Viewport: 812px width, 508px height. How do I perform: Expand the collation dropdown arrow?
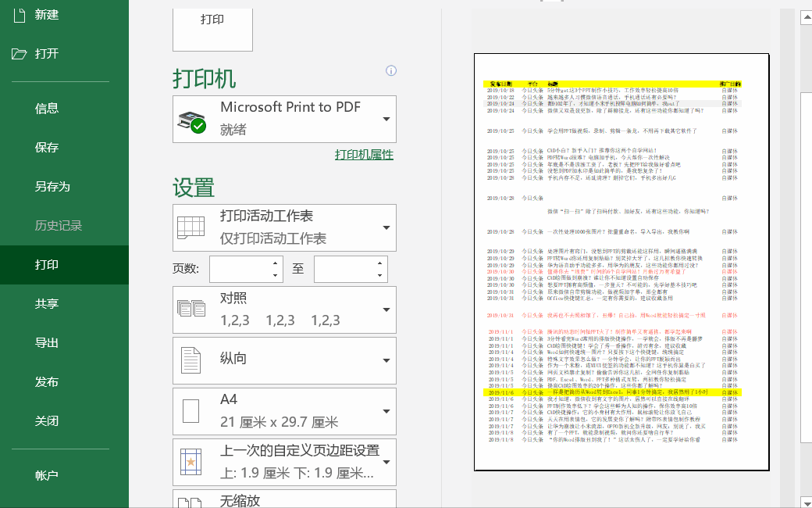click(x=386, y=309)
